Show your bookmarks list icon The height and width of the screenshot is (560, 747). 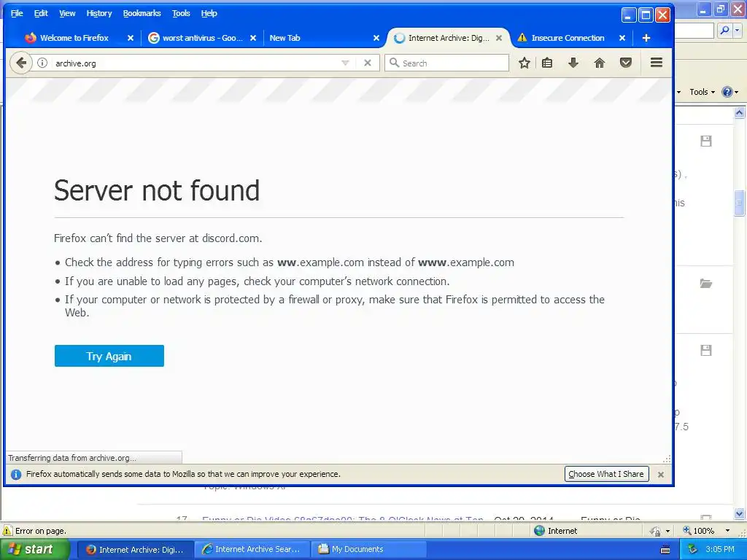[547, 63]
